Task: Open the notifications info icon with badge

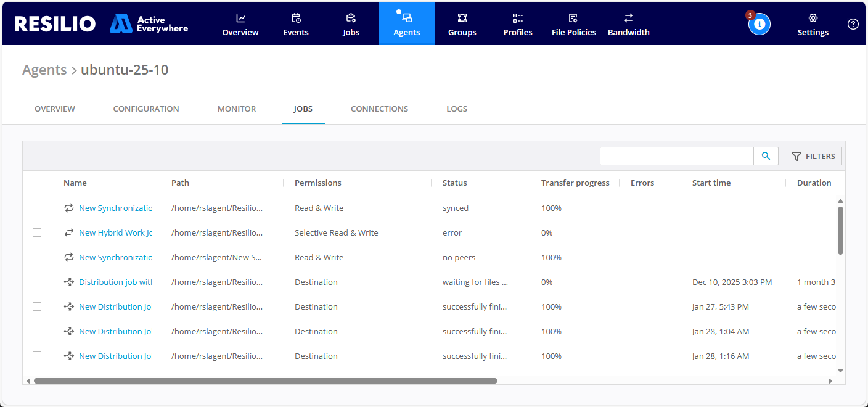Action: [x=759, y=24]
